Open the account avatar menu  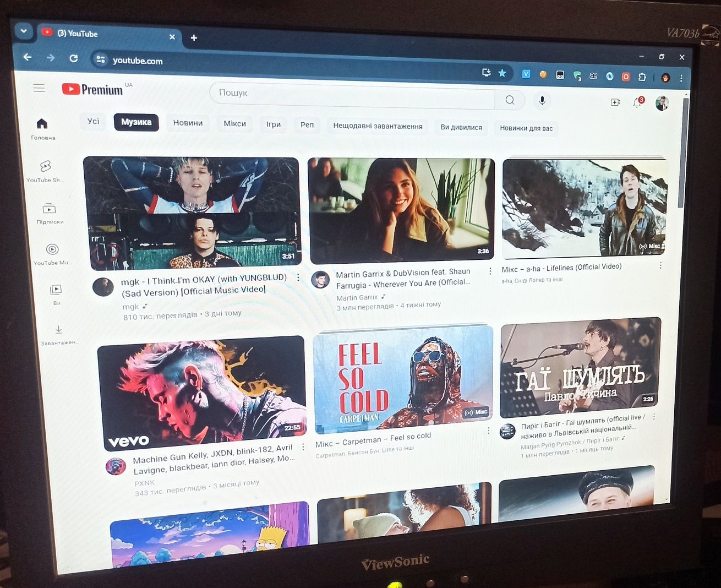coord(662,103)
